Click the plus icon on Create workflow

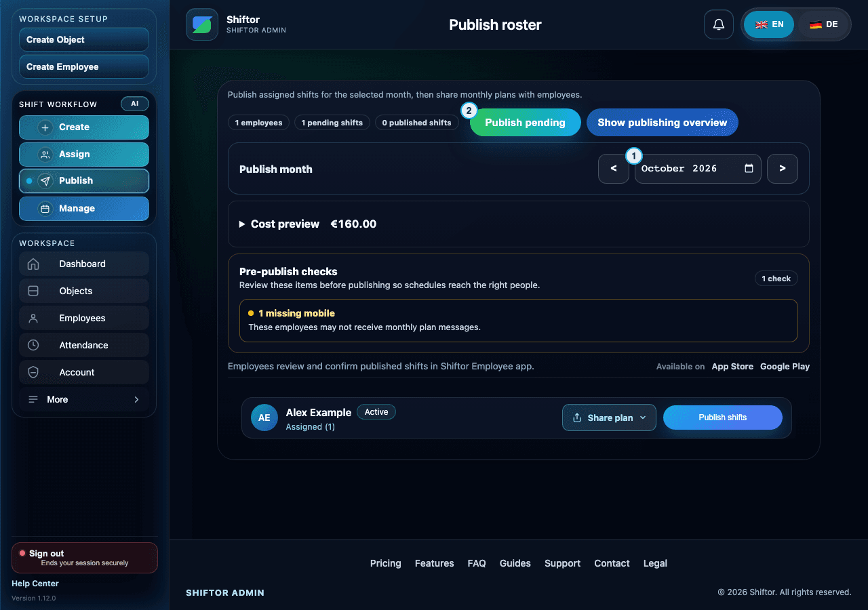pos(45,127)
